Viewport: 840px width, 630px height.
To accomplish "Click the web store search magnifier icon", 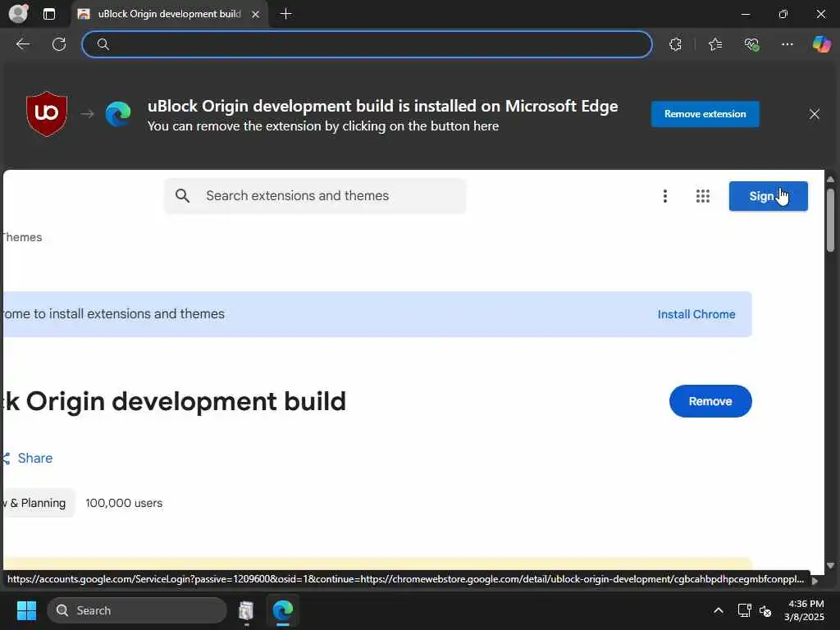I will 182,195.
